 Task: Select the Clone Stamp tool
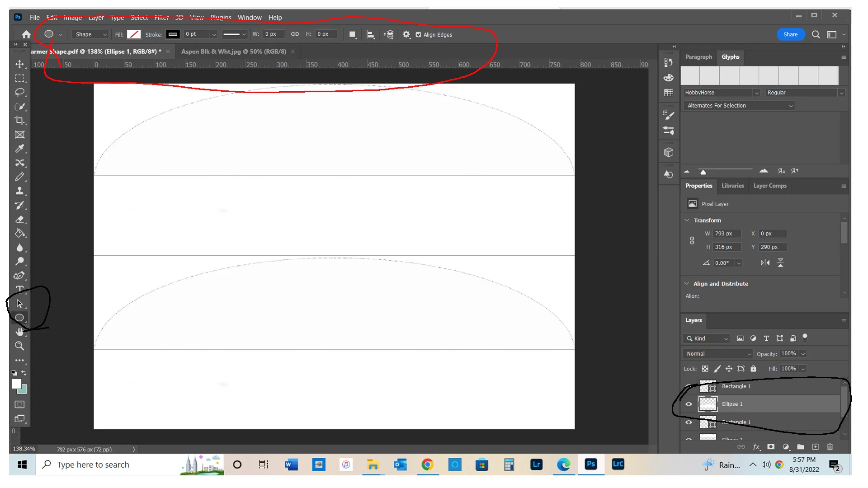pyautogui.click(x=19, y=191)
